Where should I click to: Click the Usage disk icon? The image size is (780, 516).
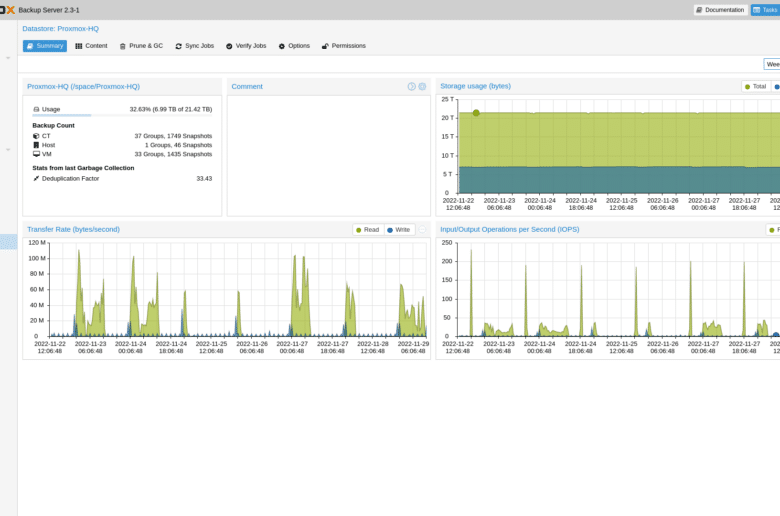(36, 109)
